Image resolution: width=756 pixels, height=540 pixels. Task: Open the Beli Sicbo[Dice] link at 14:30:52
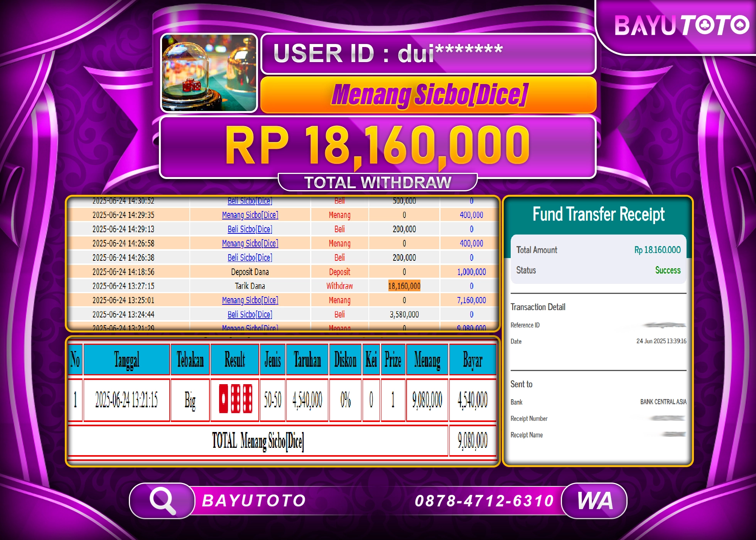point(250,201)
